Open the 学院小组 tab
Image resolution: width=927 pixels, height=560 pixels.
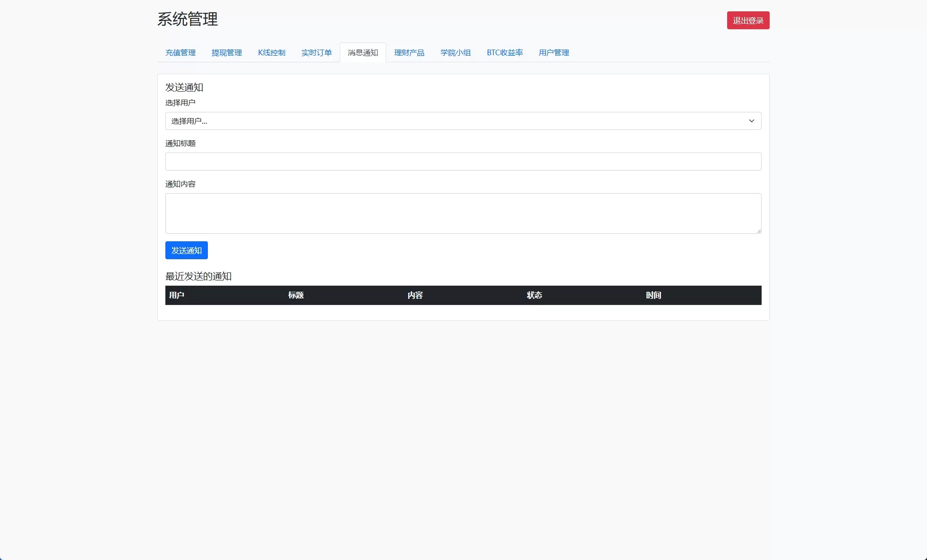455,52
